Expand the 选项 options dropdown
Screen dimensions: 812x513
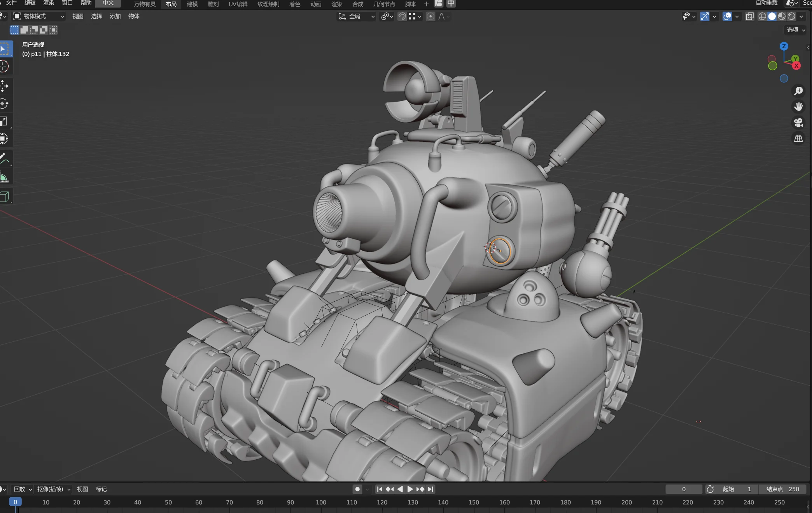click(x=796, y=30)
